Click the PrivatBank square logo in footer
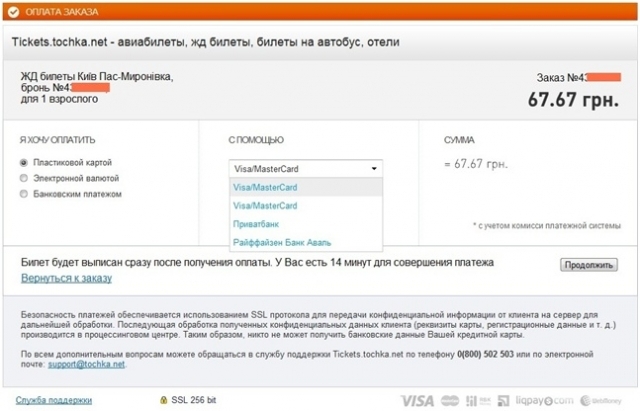 point(504,401)
